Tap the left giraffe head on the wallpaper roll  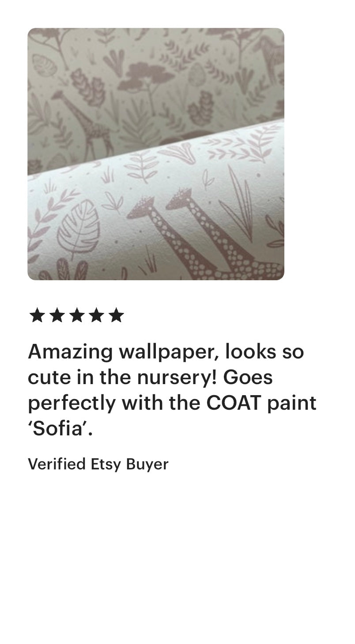point(142,208)
